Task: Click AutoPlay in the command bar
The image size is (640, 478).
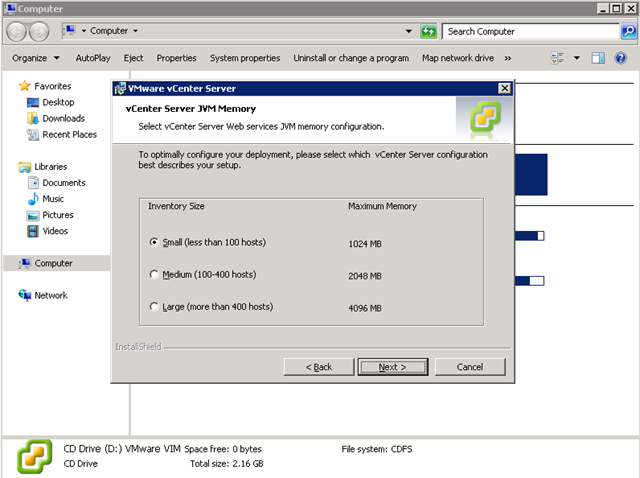Action: 93,58
